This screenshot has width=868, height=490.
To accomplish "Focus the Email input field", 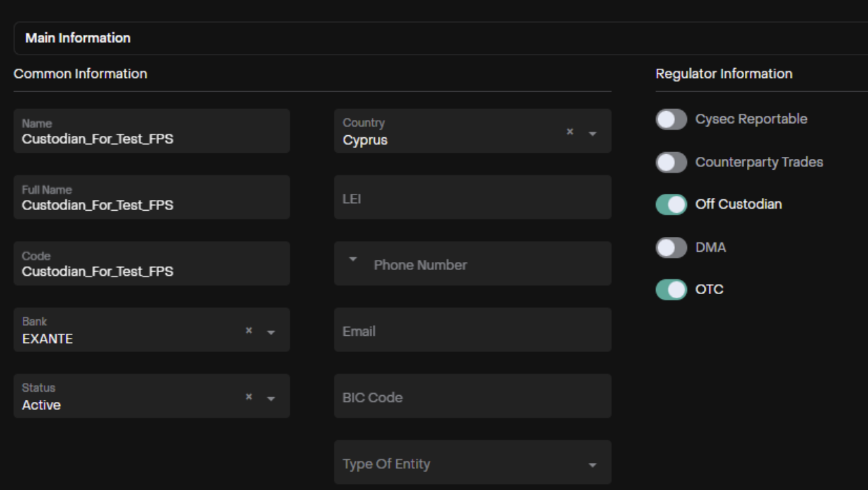I will point(472,330).
